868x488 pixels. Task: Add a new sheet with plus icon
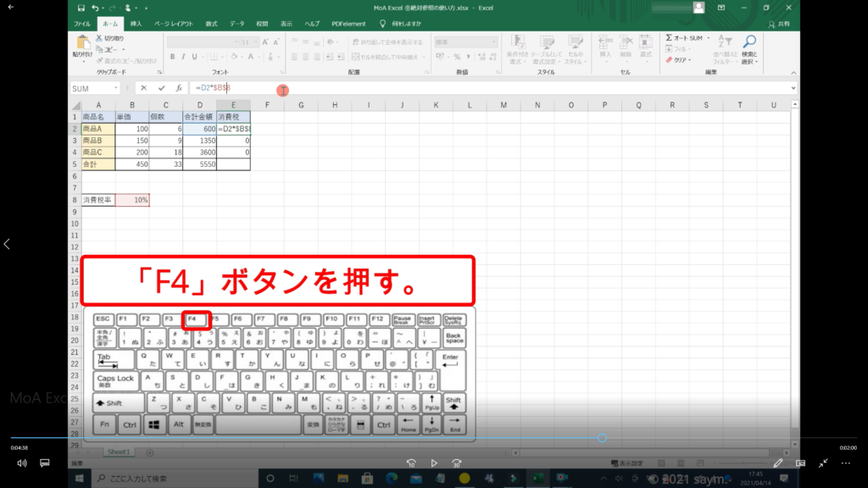(x=150, y=452)
